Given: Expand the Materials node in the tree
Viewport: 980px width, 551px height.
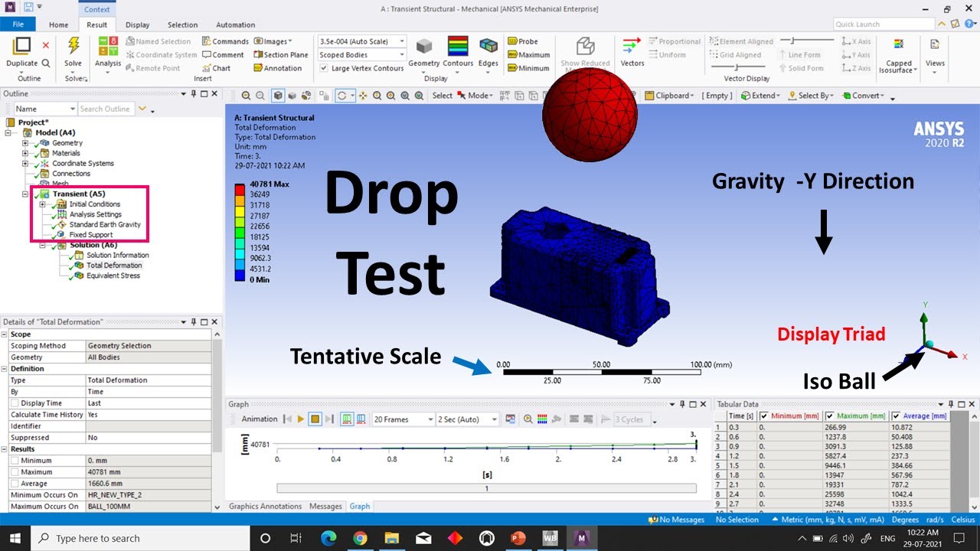Looking at the screenshot, I should tap(25, 153).
